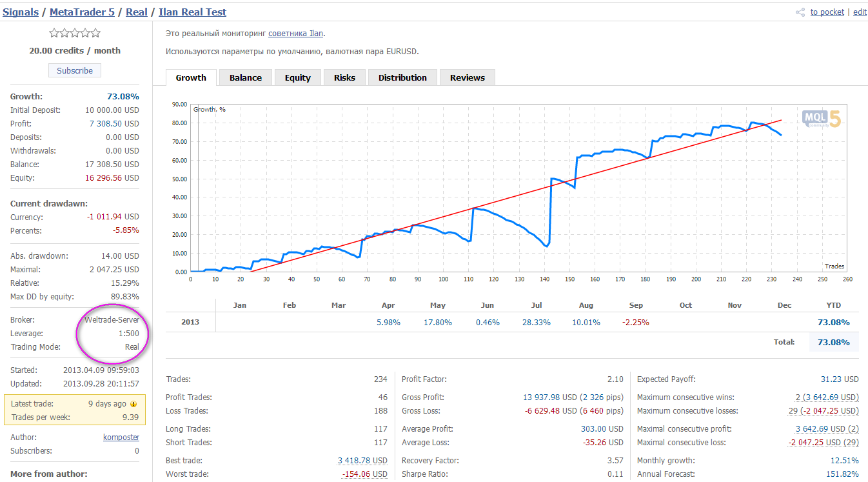The image size is (868, 482).
Task: Click Started date '2013.04.09 09:59:03'
Action: pos(101,370)
